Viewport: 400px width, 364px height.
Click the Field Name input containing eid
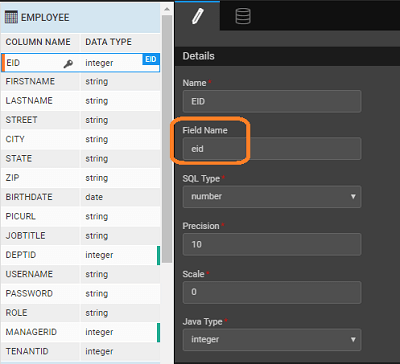pyautogui.click(x=272, y=149)
